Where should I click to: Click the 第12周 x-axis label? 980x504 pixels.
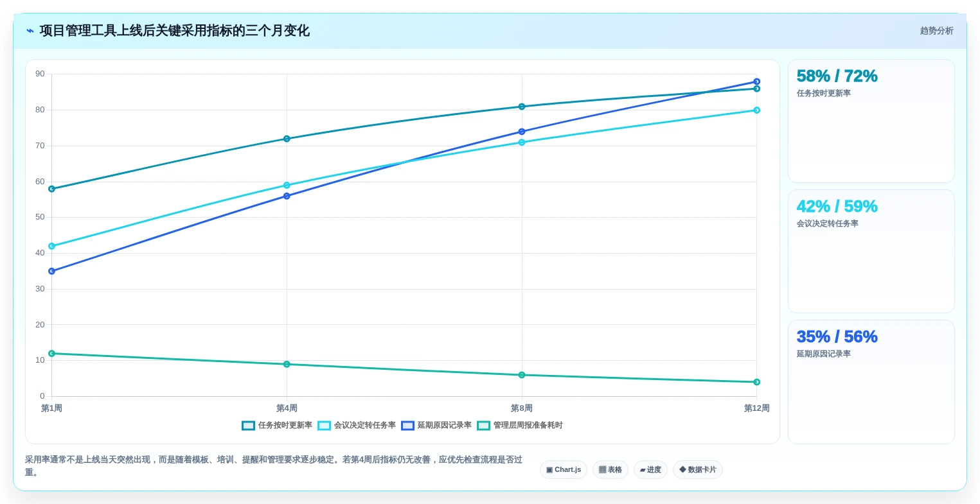pyautogui.click(x=757, y=408)
